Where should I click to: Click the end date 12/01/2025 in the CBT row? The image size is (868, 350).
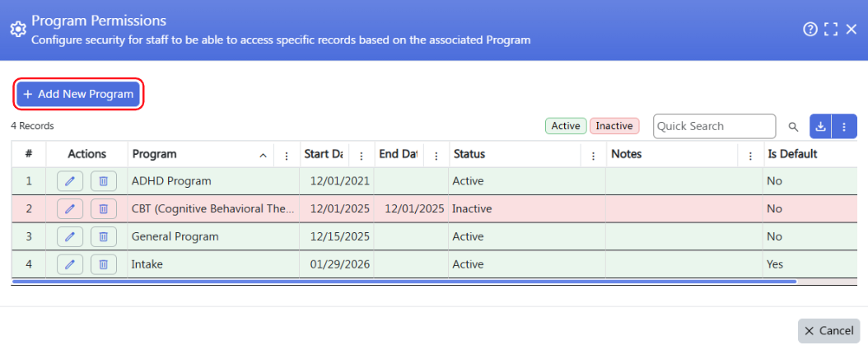coord(412,209)
